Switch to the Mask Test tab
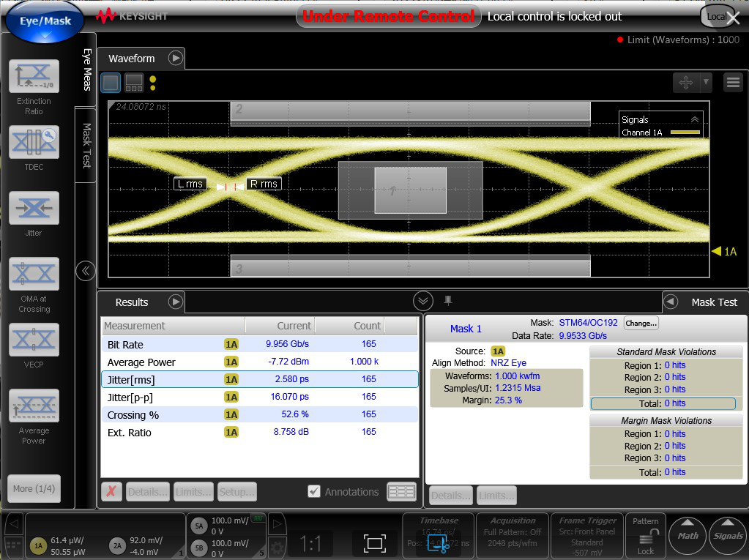The height and width of the screenshot is (560, 749). (86, 145)
